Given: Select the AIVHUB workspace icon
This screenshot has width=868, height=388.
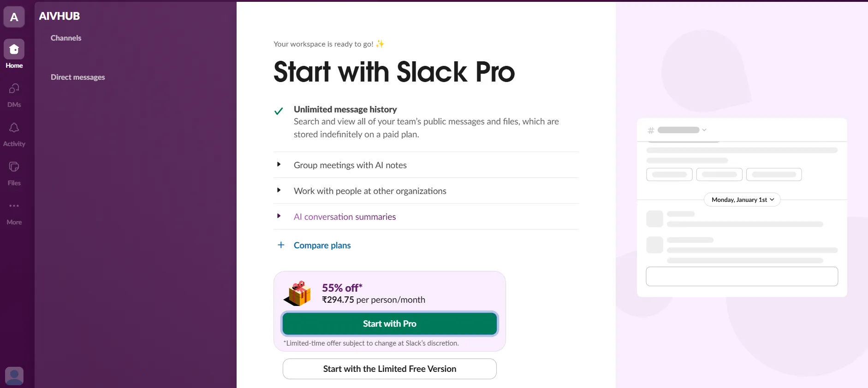Looking at the screenshot, I should pos(14,17).
